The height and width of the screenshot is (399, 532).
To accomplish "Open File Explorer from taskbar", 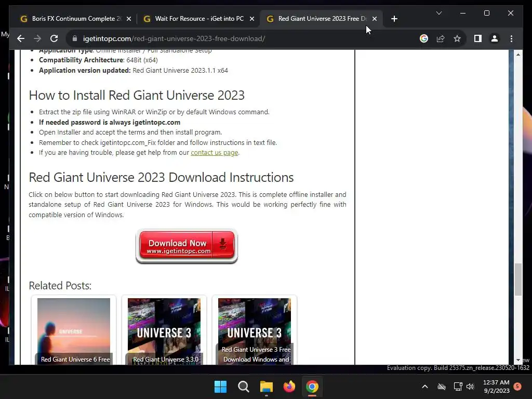I will (267, 387).
